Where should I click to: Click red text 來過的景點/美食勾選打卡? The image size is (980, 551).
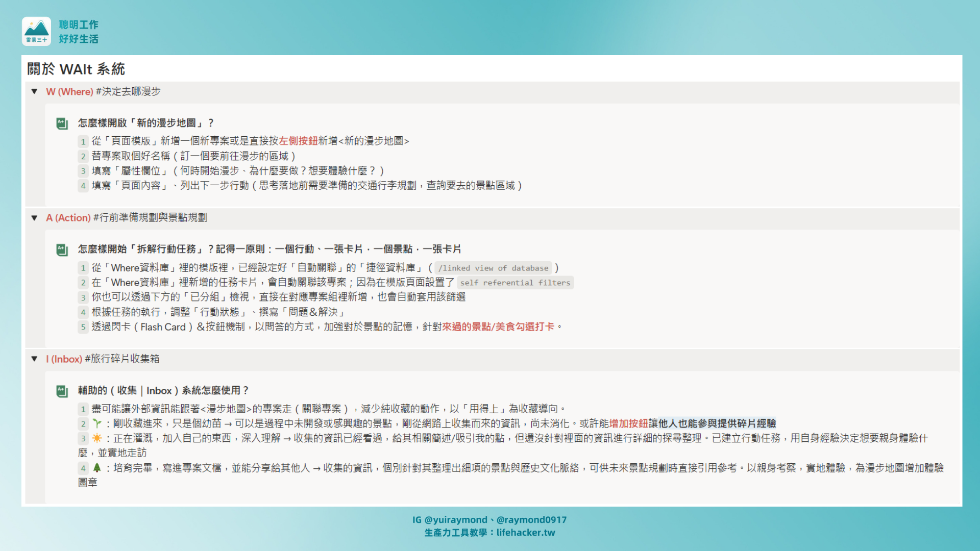[x=498, y=327]
